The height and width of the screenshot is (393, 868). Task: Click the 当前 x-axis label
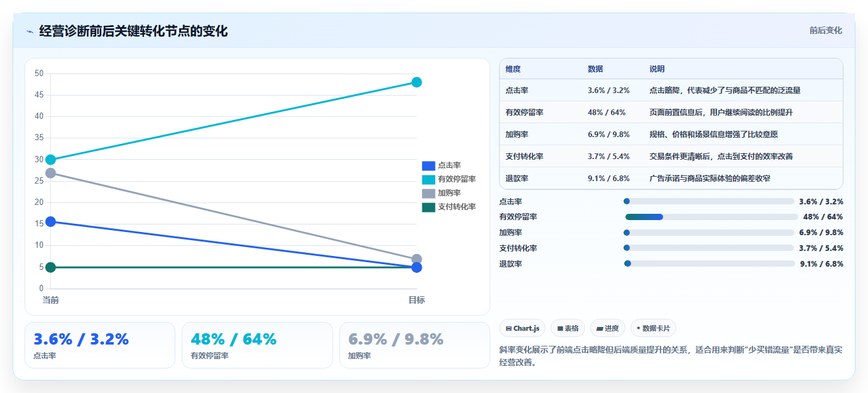50,300
